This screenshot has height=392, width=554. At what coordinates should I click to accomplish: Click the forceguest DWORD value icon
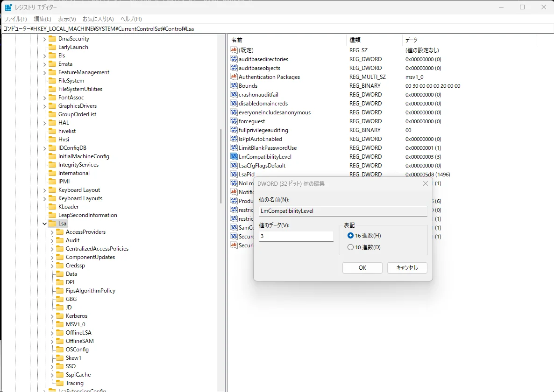(234, 121)
